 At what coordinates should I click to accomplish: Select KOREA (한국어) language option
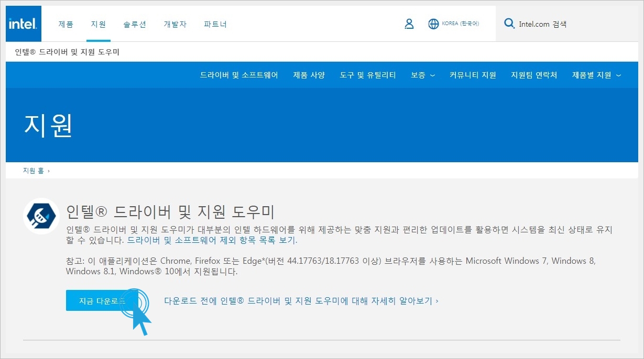pyautogui.click(x=461, y=24)
